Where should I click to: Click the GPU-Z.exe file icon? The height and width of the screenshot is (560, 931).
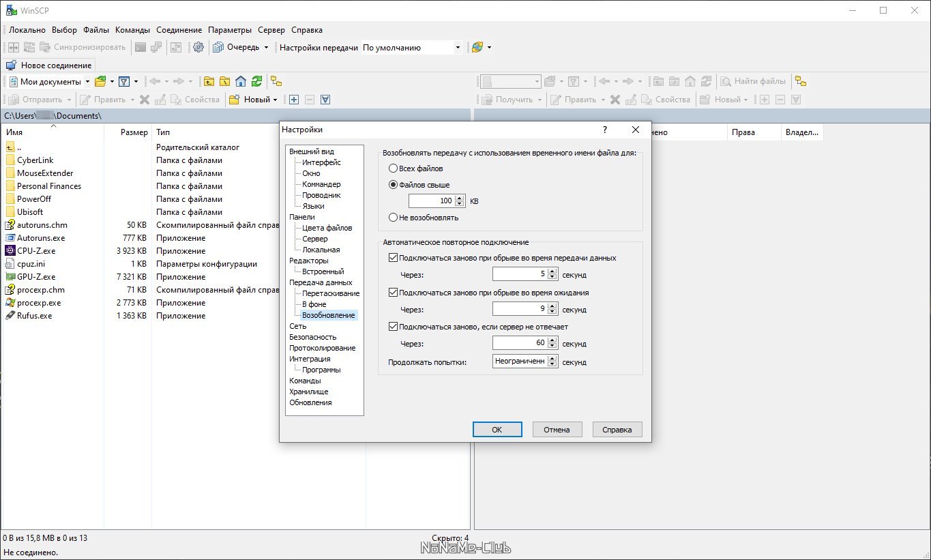pos(10,277)
